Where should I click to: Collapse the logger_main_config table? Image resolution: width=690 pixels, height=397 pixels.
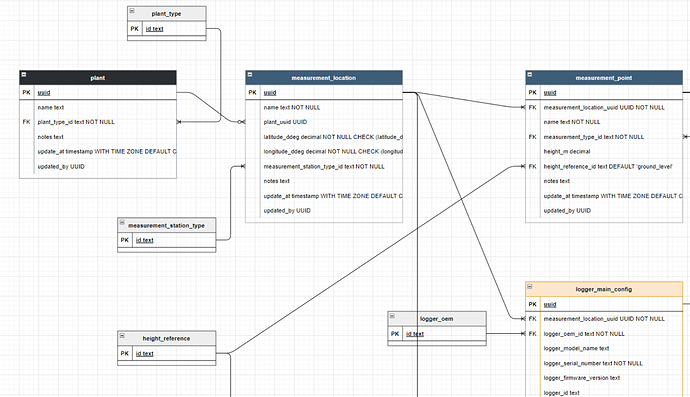click(x=530, y=287)
